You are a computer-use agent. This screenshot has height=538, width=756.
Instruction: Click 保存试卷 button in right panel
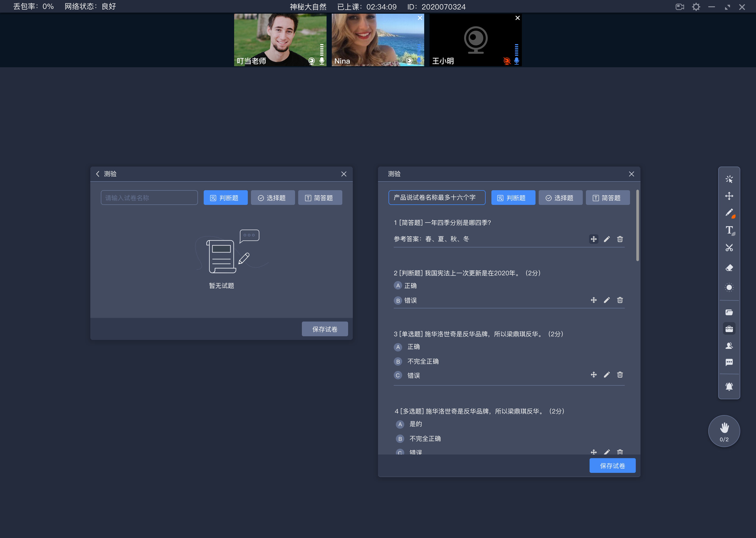(x=613, y=465)
